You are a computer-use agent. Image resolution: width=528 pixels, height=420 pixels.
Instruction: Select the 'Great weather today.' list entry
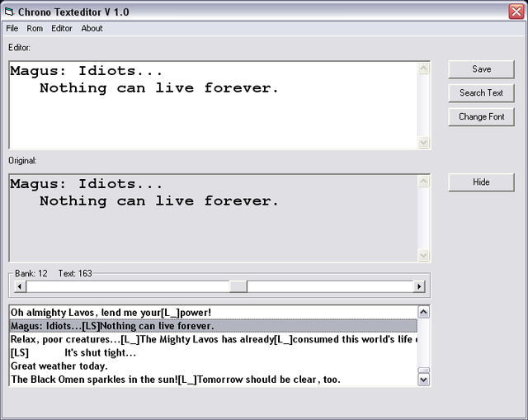(x=214, y=366)
